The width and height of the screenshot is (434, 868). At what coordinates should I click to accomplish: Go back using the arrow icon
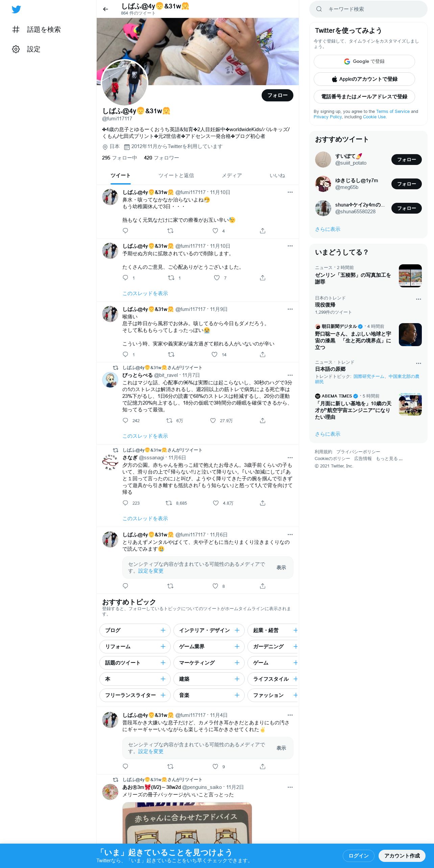105,9
